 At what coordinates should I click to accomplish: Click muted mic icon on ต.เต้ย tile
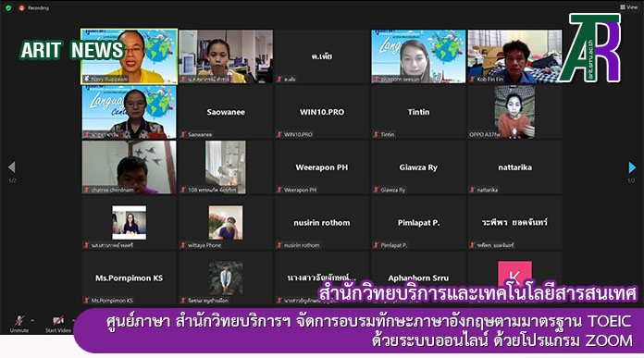[x=279, y=79]
